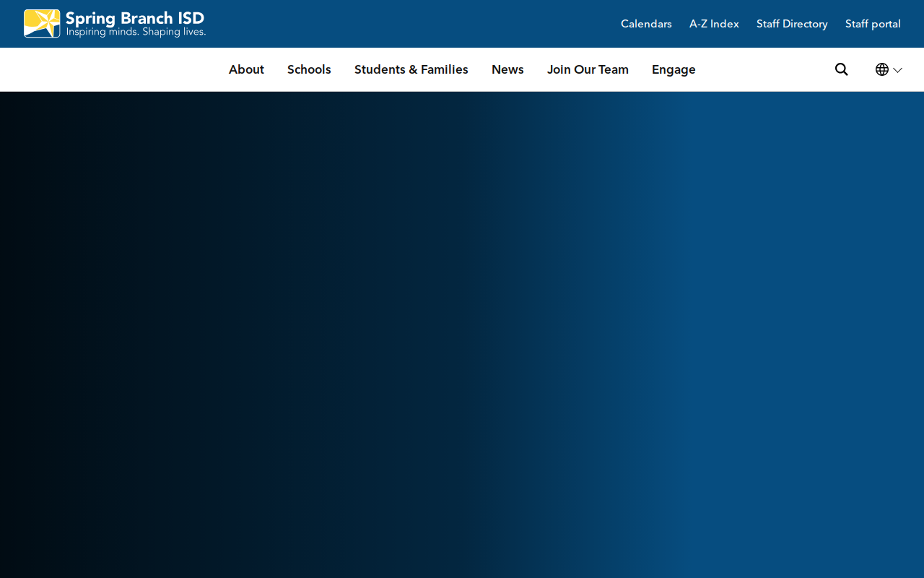The image size is (924, 578).
Task: Open the Join Our Team menu
Action: [588, 69]
